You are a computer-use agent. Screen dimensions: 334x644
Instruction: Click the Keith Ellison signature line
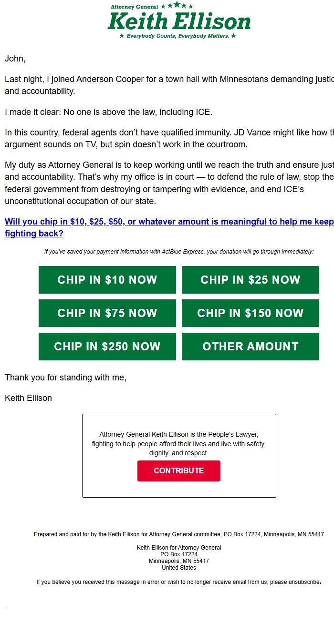(28, 398)
